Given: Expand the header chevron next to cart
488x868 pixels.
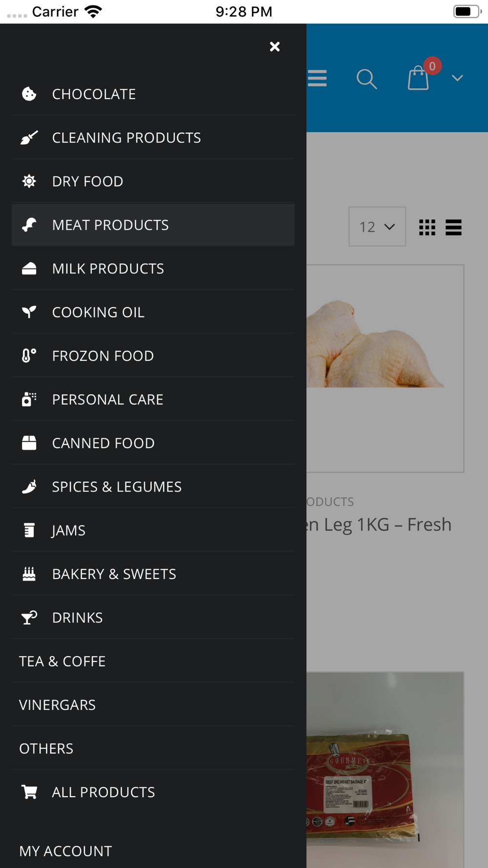Looking at the screenshot, I should tap(457, 78).
